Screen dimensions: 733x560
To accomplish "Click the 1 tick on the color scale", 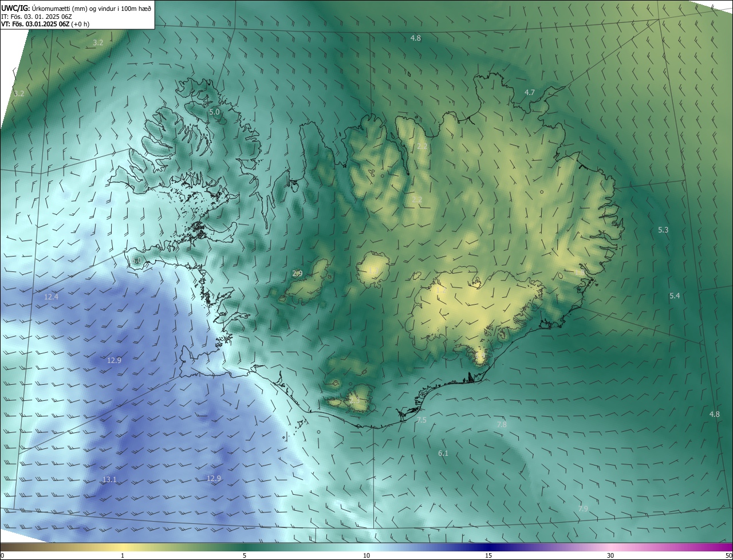I will (x=123, y=555).
